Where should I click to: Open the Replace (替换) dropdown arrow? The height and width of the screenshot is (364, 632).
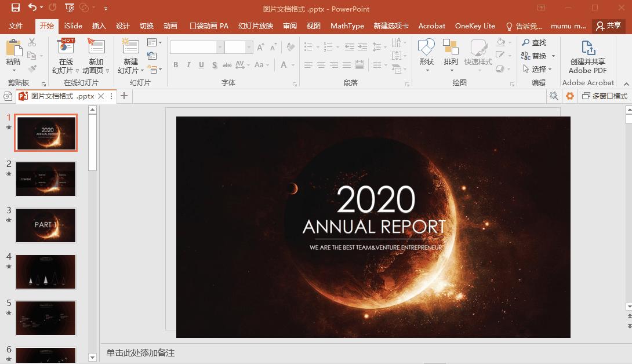(553, 56)
